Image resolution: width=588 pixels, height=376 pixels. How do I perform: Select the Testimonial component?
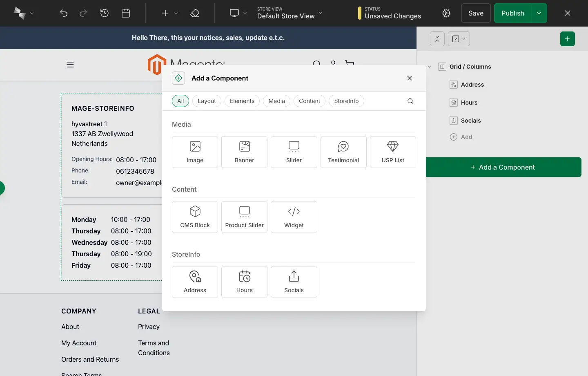tap(343, 152)
